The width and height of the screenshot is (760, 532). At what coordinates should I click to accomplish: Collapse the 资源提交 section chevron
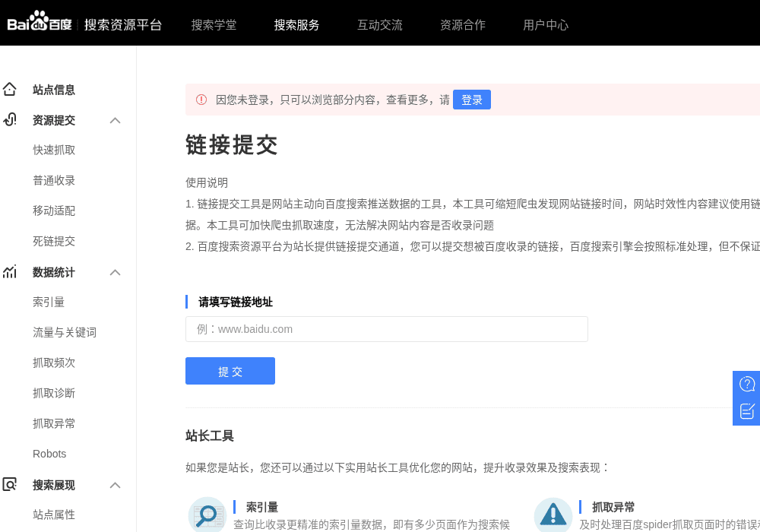click(115, 120)
